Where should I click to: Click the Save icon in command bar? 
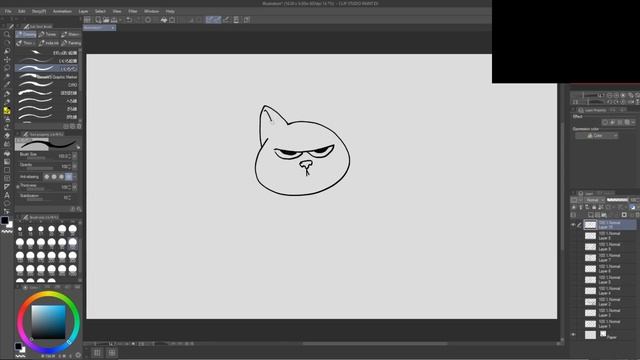click(x=114, y=20)
